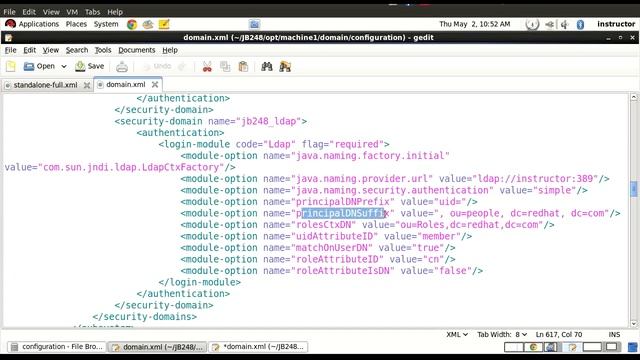The height and width of the screenshot is (360, 640).
Task: Click the date and time clock
Action: point(475,24)
